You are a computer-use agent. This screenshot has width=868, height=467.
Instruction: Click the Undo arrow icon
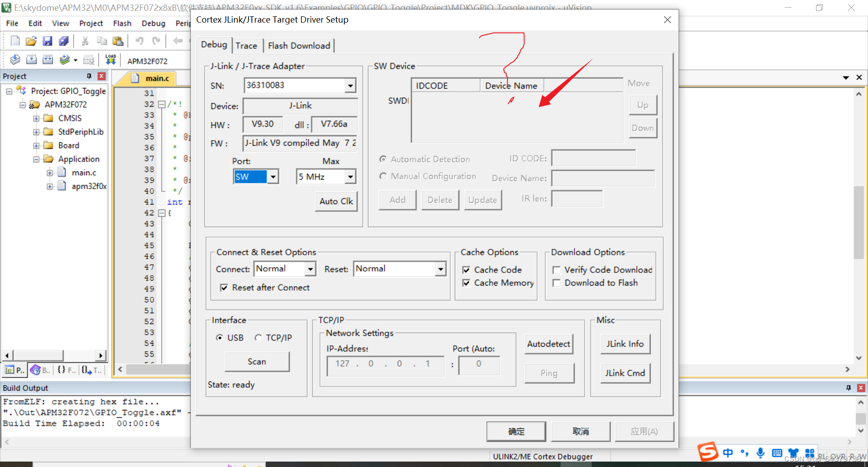point(139,41)
